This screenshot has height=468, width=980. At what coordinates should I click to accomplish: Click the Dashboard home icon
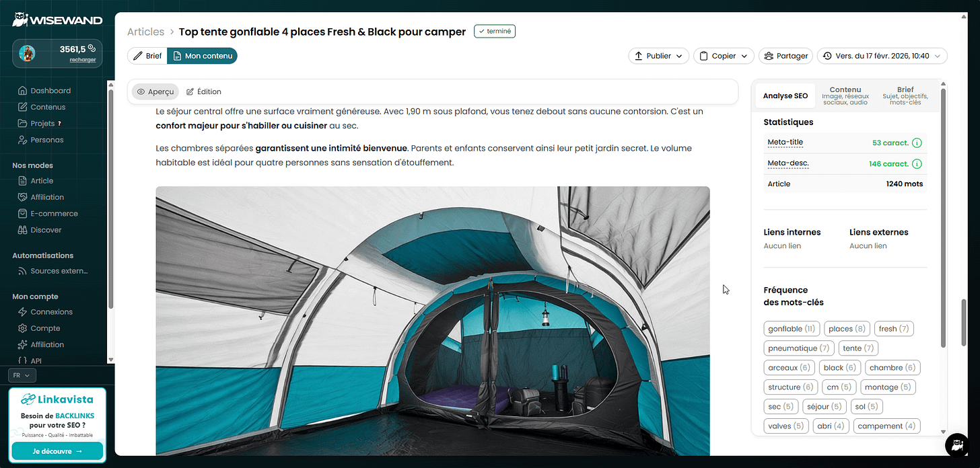tap(24, 91)
